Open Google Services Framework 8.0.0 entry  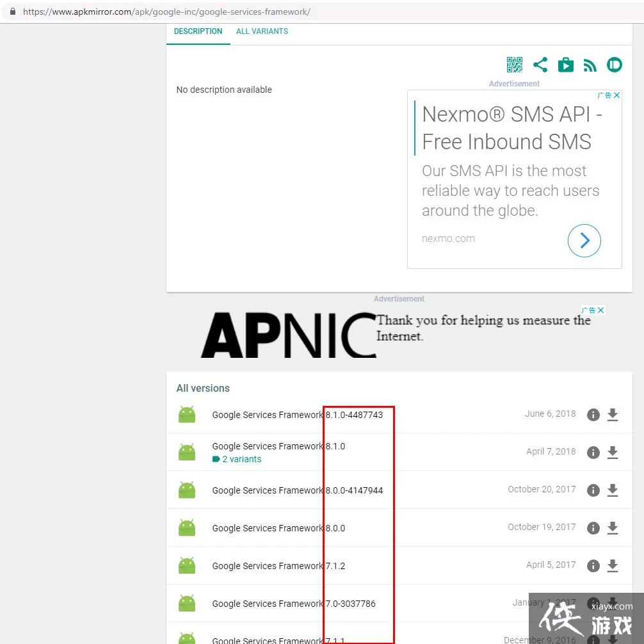278,528
